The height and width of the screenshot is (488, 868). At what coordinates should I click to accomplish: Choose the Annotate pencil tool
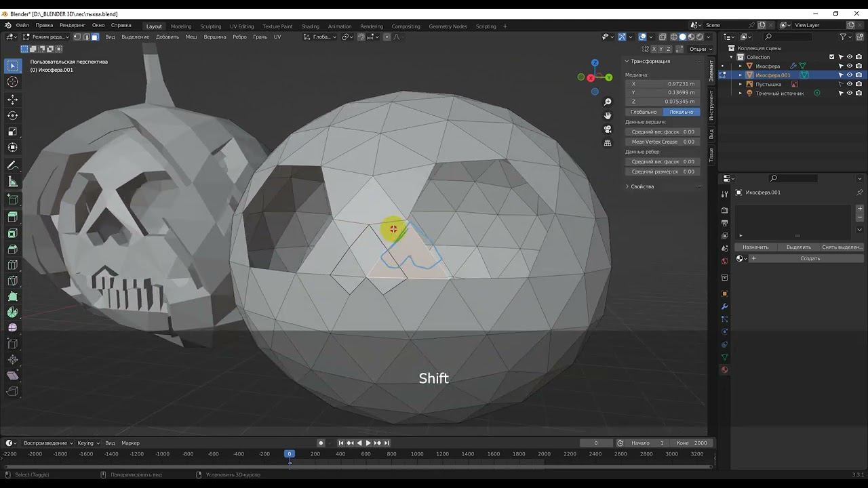pos(13,165)
